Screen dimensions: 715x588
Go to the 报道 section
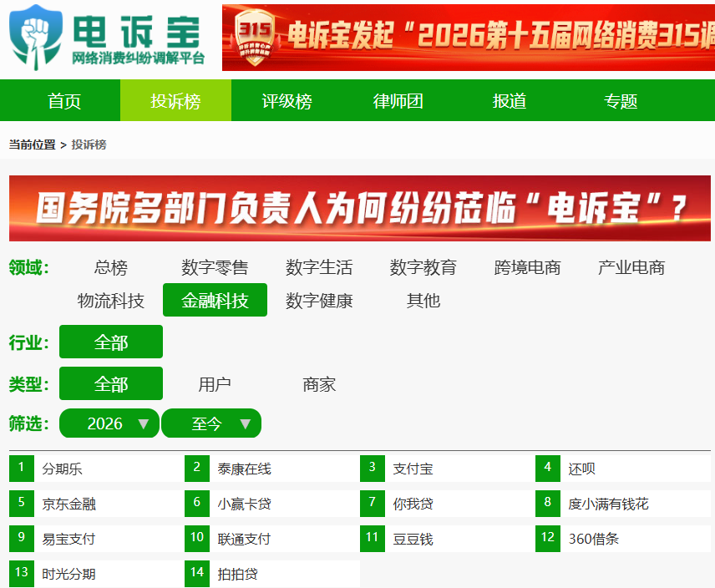pos(510,101)
